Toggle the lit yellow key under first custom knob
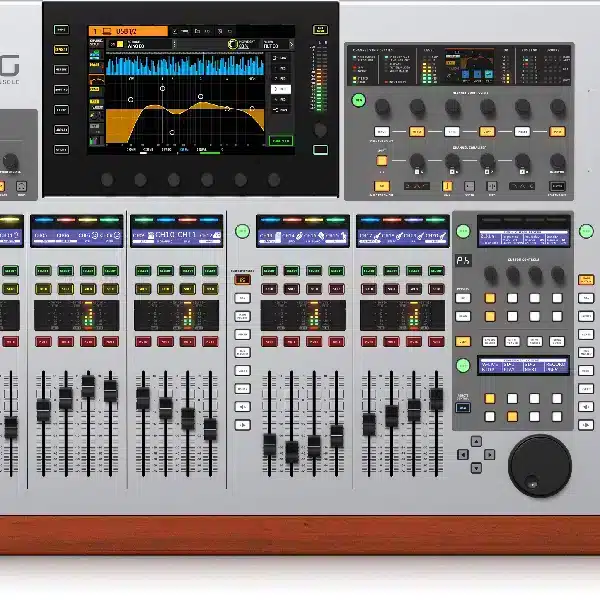Image resolution: width=600 pixels, height=600 pixels. [490, 298]
